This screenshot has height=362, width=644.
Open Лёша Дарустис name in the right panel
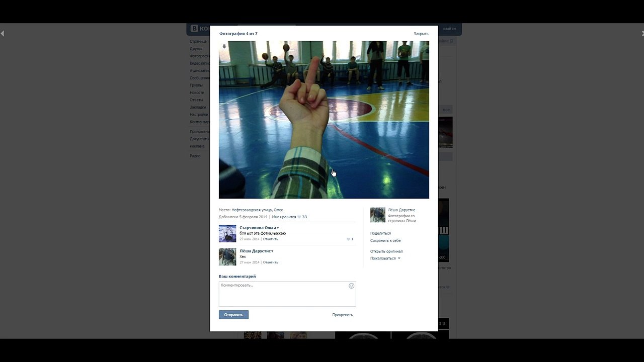[x=401, y=210]
